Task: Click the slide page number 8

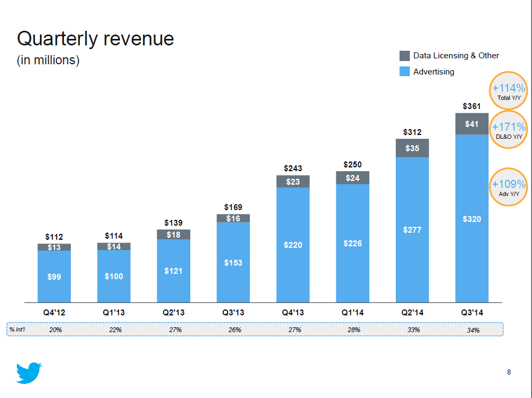Action: [x=509, y=372]
